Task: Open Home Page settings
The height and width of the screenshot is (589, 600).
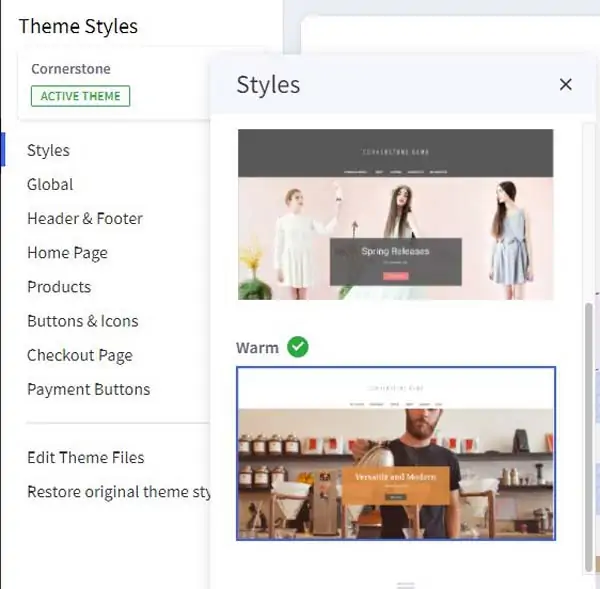Action: (x=67, y=253)
